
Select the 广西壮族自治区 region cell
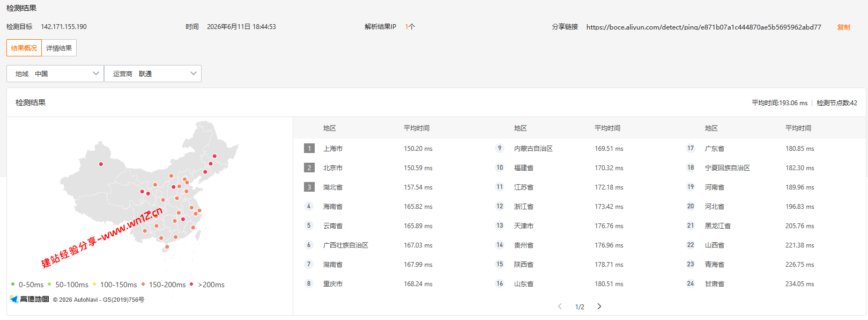coord(346,245)
